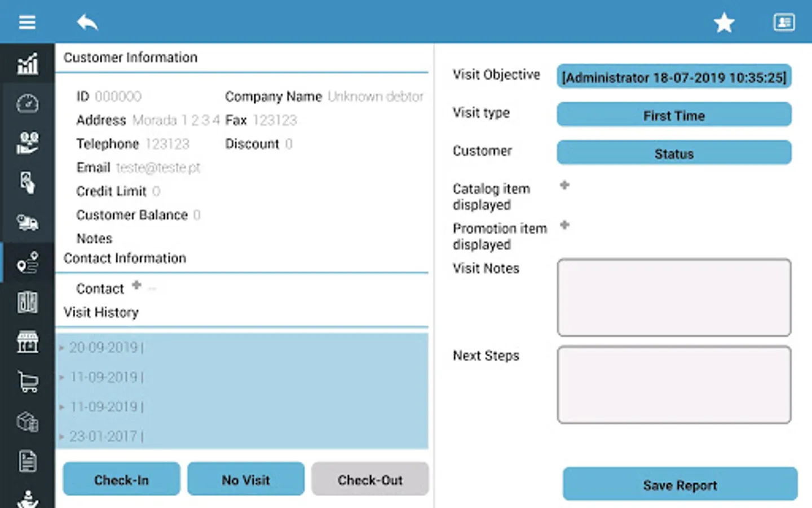Image resolution: width=812 pixels, height=508 pixels.
Task: Select the route map pin sidebar icon
Action: 27,262
